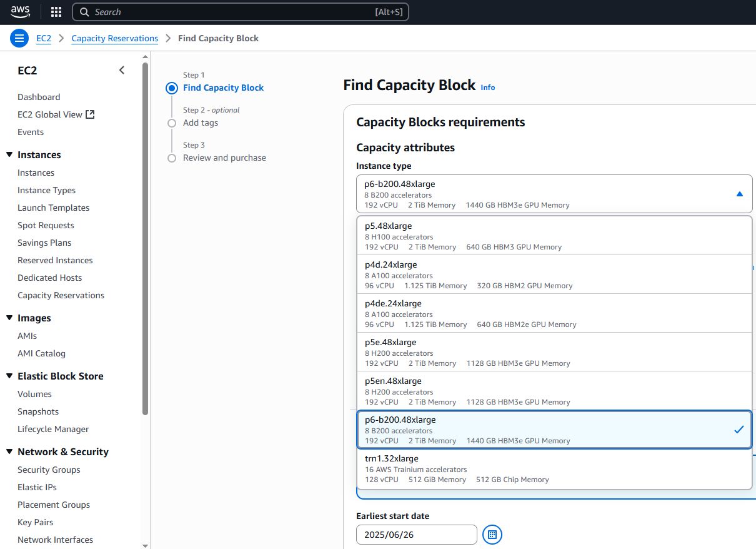Open Key Pairs in the sidebar
This screenshot has height=549, width=756.
[35, 522]
